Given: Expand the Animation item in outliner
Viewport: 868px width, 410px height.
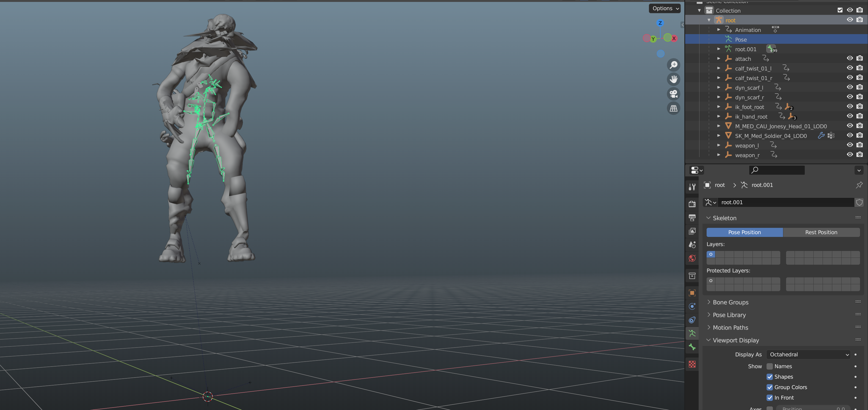Looking at the screenshot, I should [719, 30].
